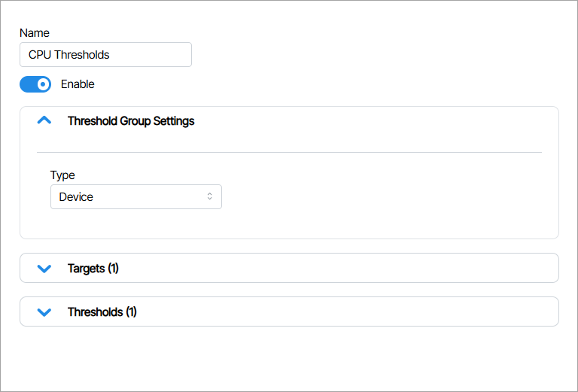Click the up/down arrows on the Type select
This screenshot has width=578, height=392.
(x=209, y=196)
